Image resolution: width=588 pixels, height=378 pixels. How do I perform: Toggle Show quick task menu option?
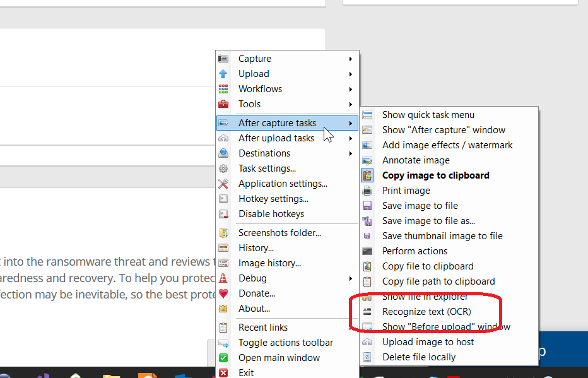[449, 115]
